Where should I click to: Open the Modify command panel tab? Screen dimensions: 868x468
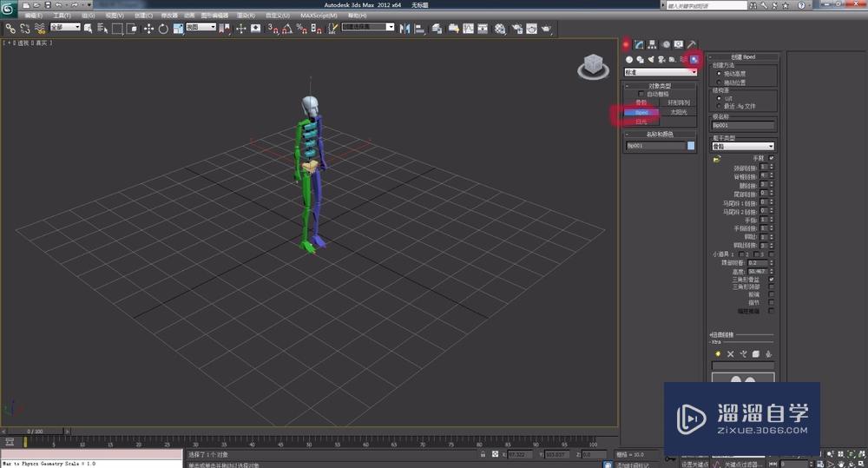tap(638, 44)
